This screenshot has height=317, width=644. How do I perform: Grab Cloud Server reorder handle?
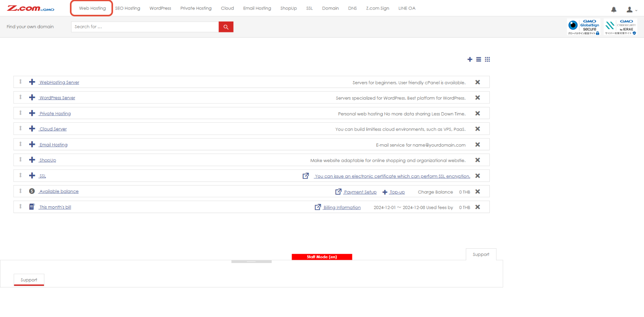(x=20, y=128)
